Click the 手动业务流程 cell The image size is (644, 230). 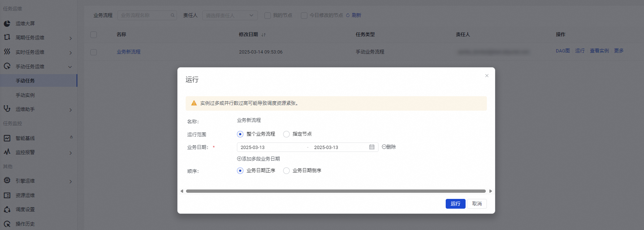[x=370, y=52]
